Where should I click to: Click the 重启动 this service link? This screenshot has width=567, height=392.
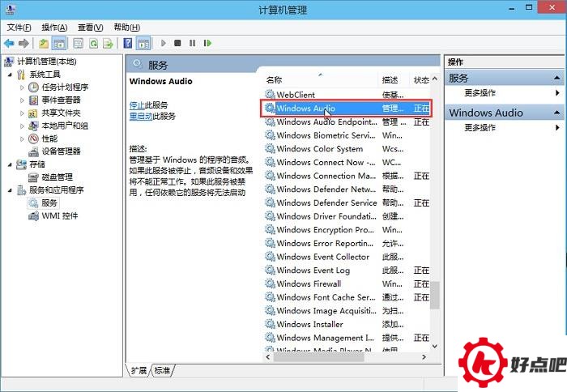tap(141, 117)
